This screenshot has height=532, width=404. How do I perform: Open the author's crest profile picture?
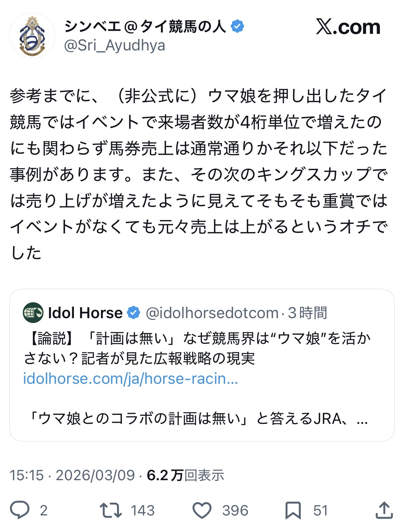pyautogui.click(x=32, y=36)
